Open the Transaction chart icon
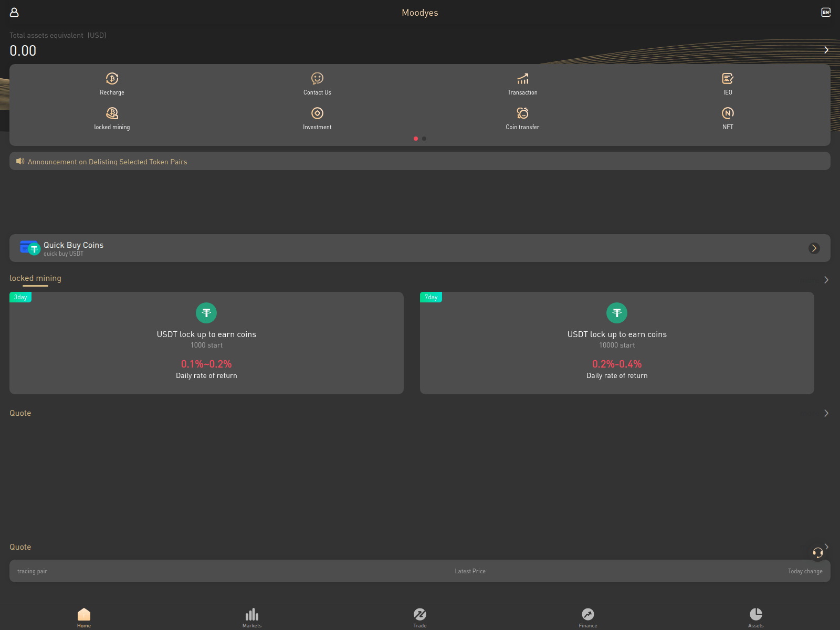Viewport: 840px width, 630px height. click(522, 79)
